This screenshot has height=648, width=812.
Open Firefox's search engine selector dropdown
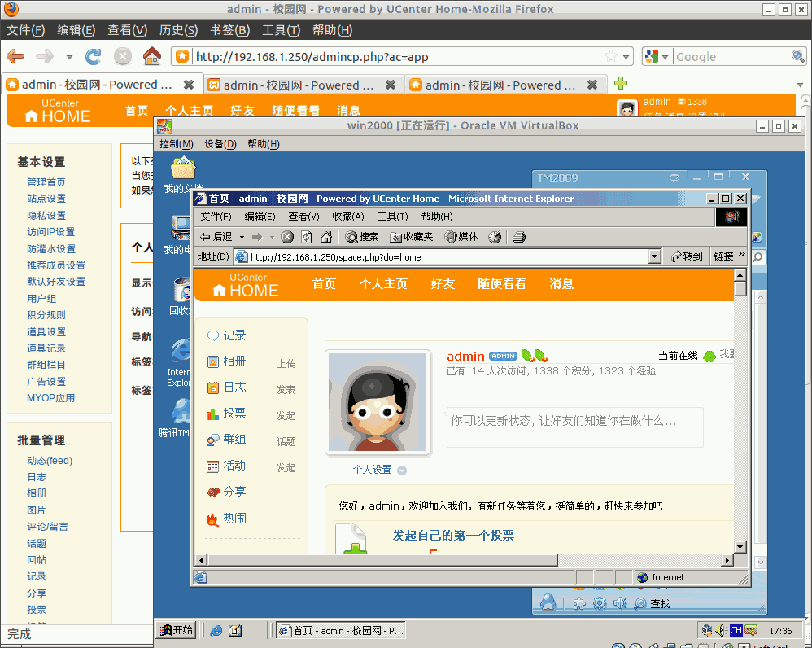[665, 56]
